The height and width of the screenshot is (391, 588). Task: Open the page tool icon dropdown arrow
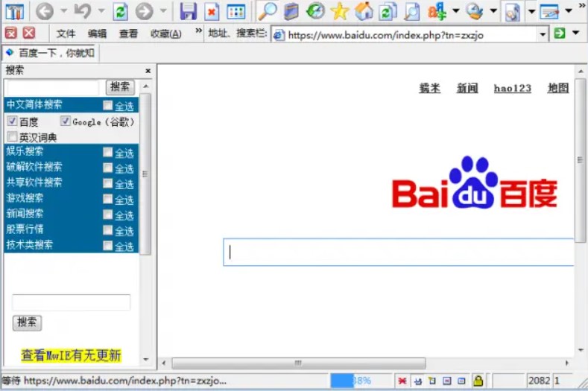(x=531, y=11)
